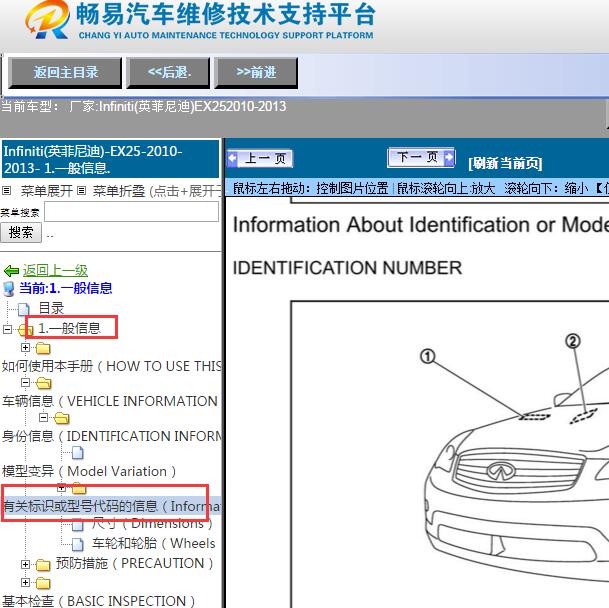Open 车轮和轮胎 (Wheels) item
The height and width of the screenshot is (608, 609).
pos(154,543)
